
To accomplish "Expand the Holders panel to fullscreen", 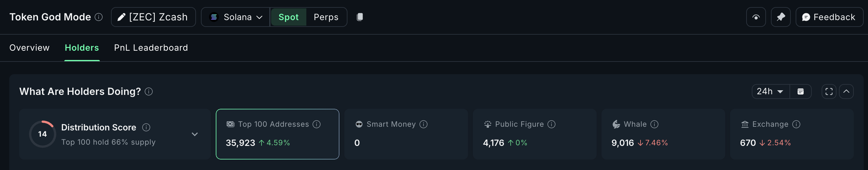I will (828, 91).
